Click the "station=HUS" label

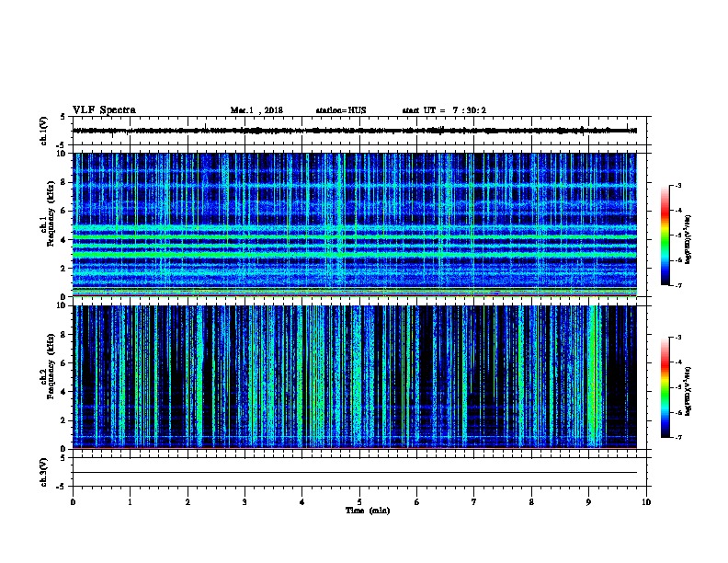pyautogui.click(x=341, y=110)
